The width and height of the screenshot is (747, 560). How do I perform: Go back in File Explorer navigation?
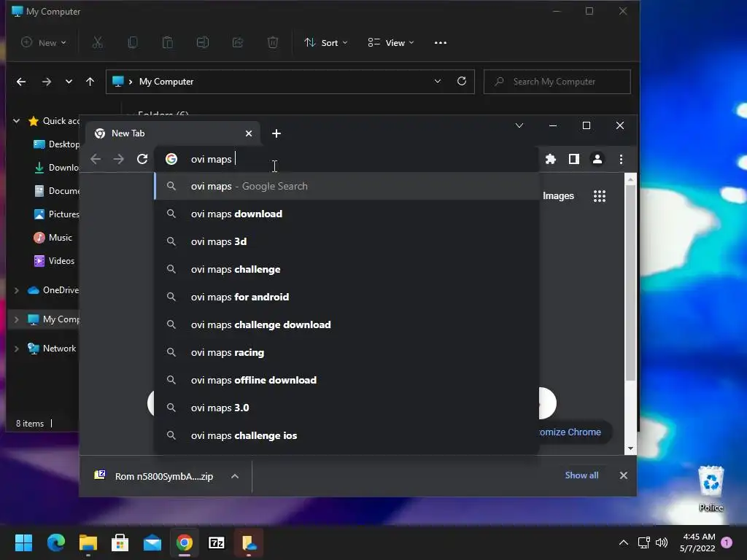click(21, 82)
